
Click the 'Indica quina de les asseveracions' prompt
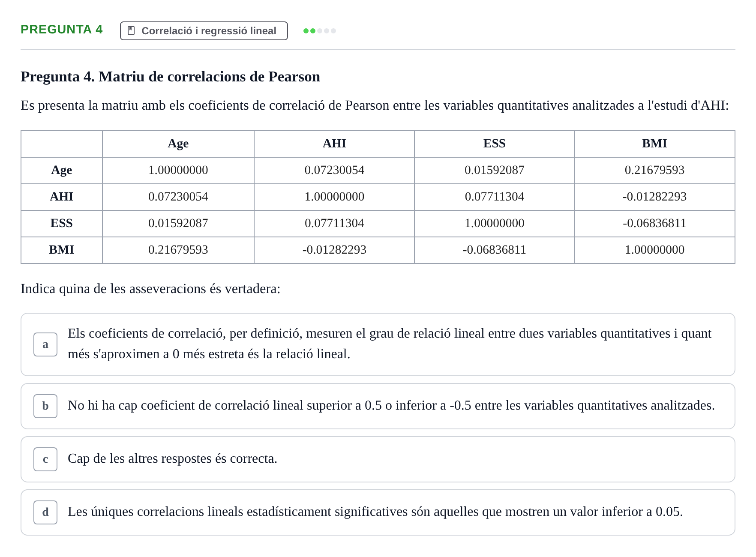pos(150,289)
